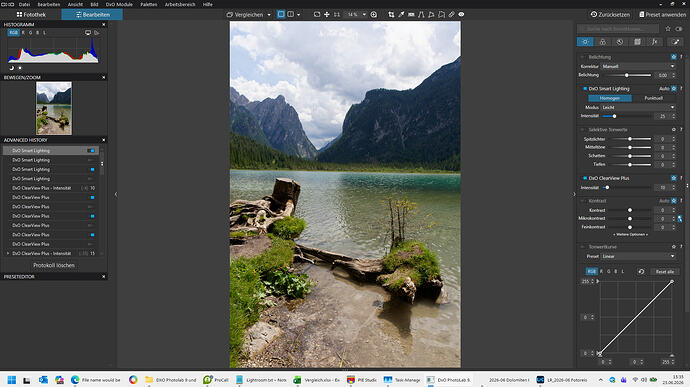This screenshot has height=387, width=690.
Task: Collapse the Selektive Tonwerte section
Action: click(582, 130)
